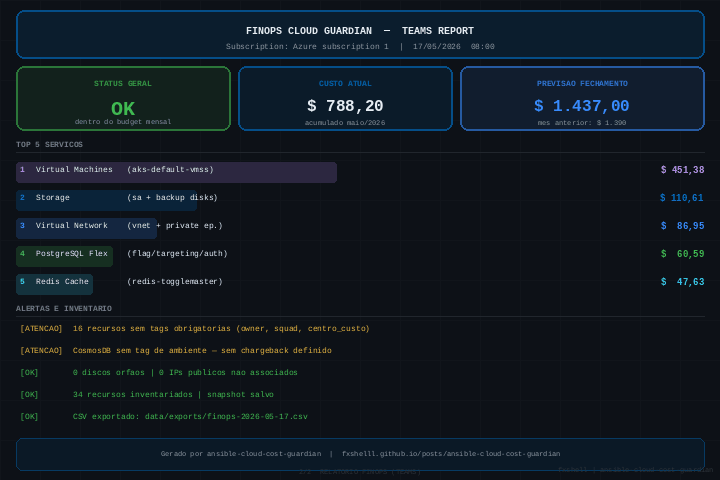Click the $ 86,95 amount

(682, 226)
